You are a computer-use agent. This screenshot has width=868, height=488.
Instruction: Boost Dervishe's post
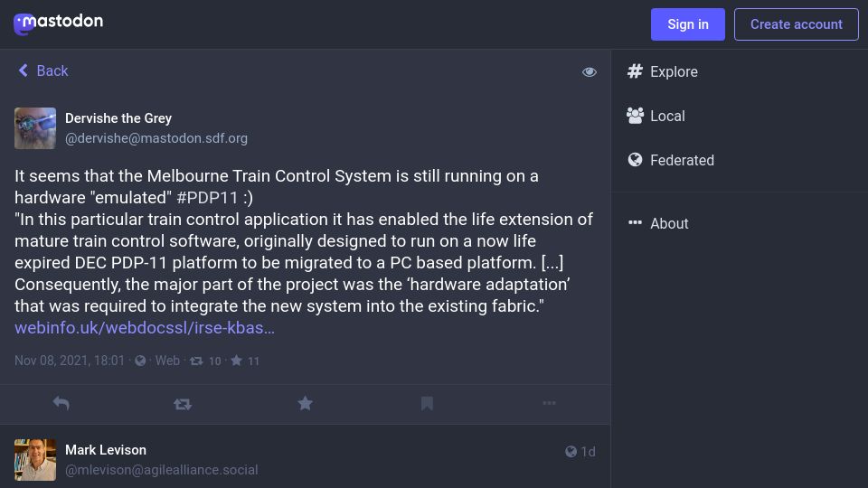click(183, 405)
